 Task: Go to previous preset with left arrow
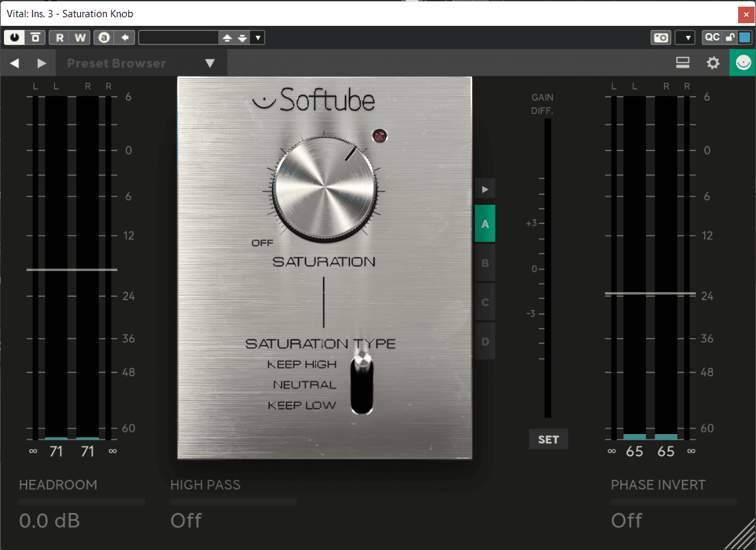[x=15, y=63]
